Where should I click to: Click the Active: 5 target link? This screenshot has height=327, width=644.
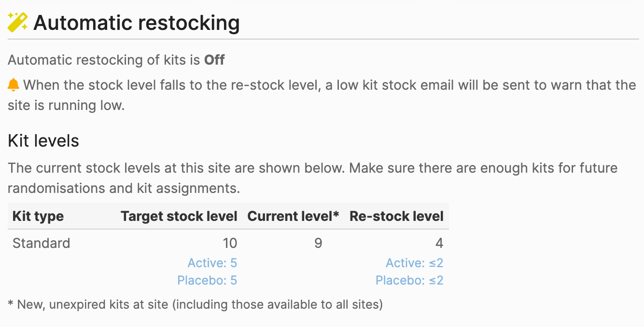point(212,263)
